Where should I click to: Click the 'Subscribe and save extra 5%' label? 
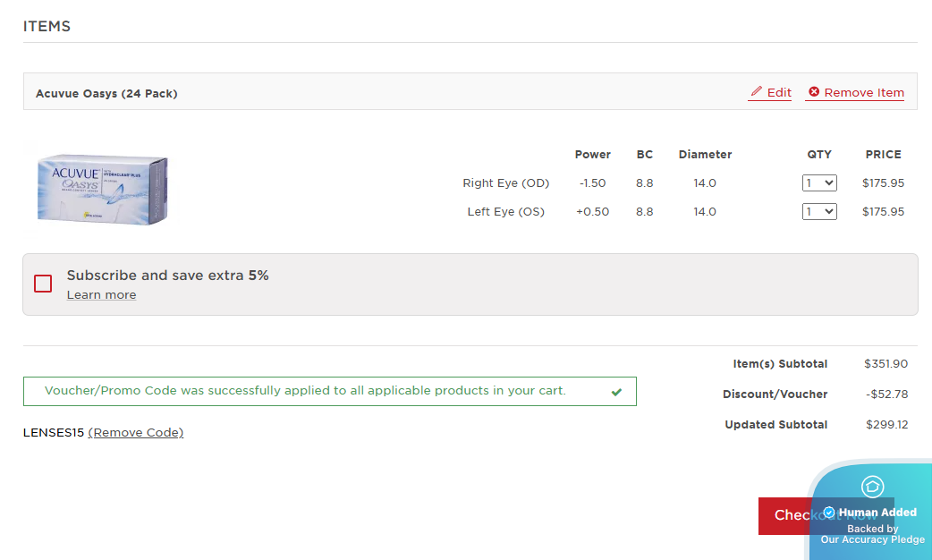(167, 276)
